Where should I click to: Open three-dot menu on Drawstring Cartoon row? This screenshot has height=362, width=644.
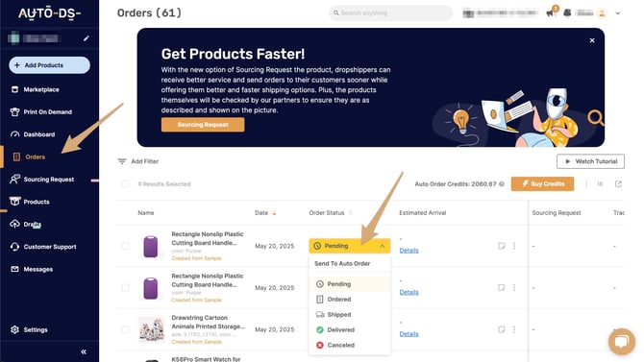[x=514, y=329]
